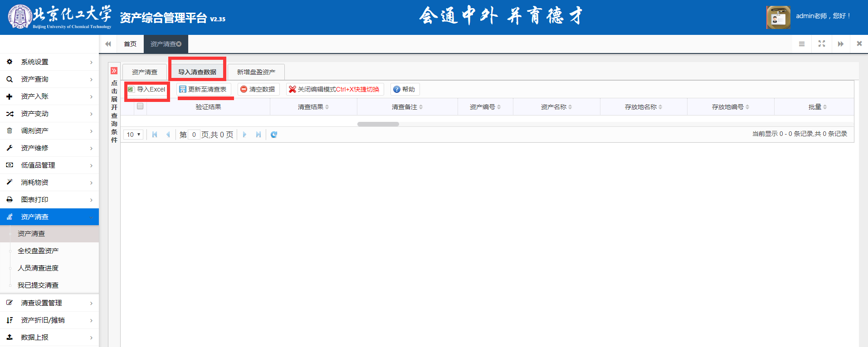The image size is (868, 347).
Task: Click the page number input field
Action: [194, 135]
